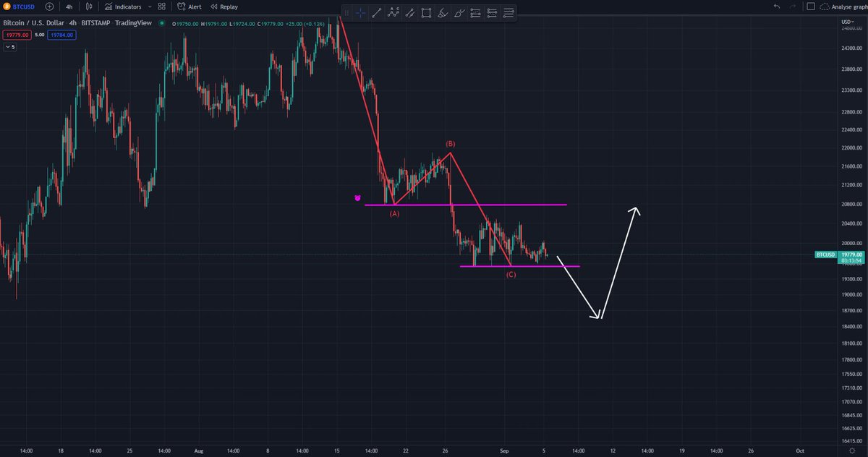Select the Trend Line drawing tool

[376, 12]
